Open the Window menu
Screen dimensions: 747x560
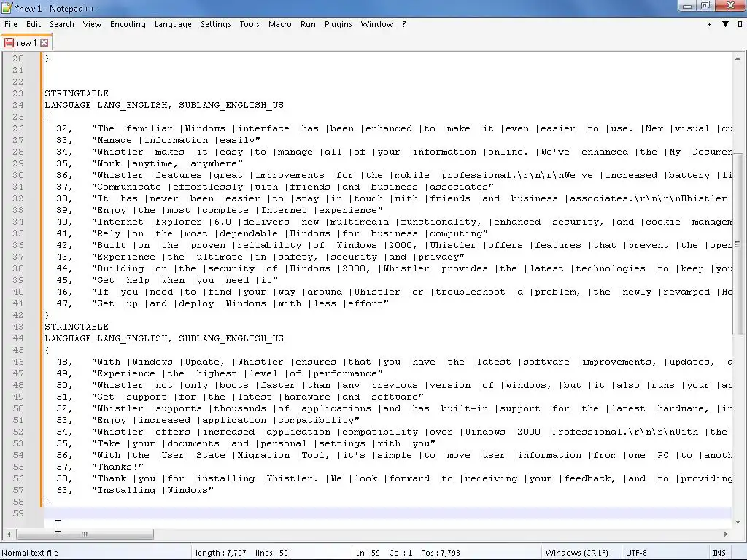(377, 24)
